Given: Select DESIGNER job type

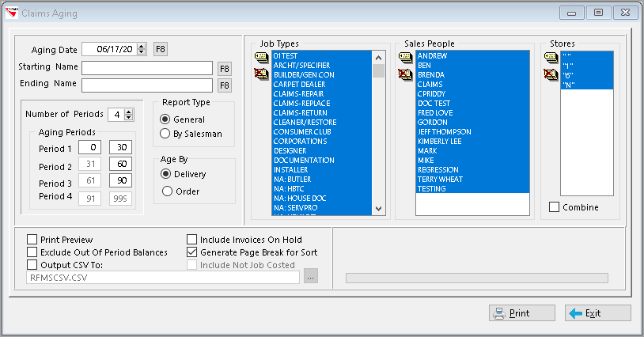Looking at the screenshot, I should [x=322, y=150].
